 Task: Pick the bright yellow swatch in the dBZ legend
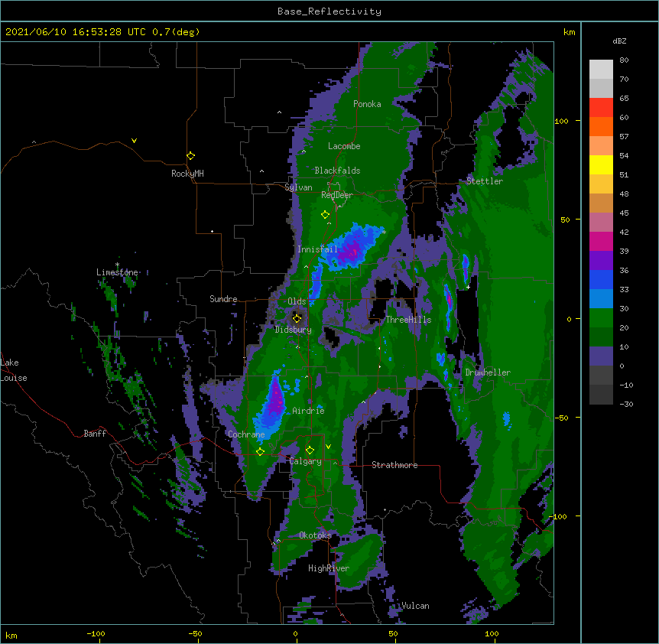coord(601,164)
